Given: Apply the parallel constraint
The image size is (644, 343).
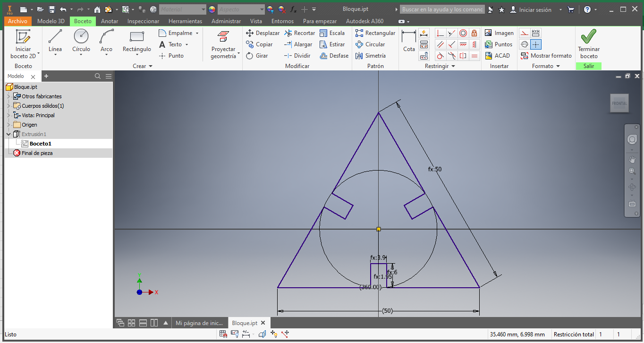Looking at the screenshot, I should coord(441,44).
